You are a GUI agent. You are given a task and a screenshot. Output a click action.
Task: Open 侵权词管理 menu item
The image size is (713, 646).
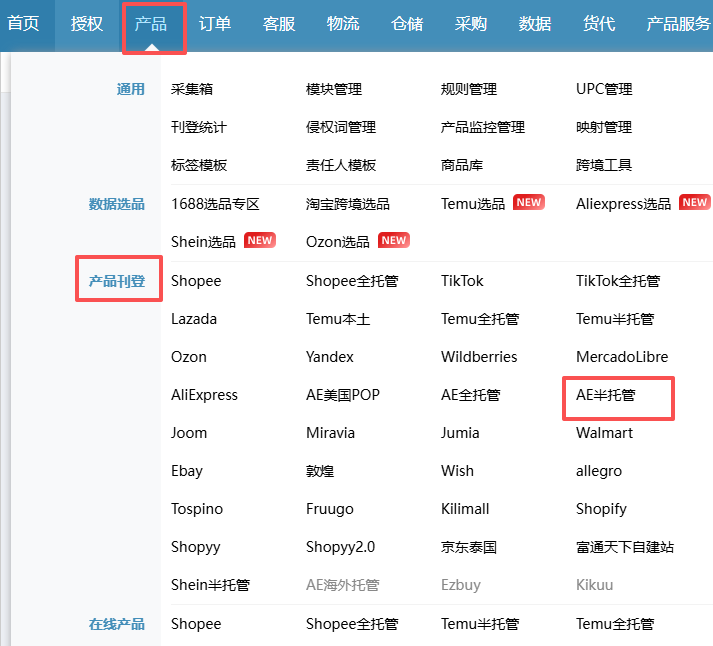[x=340, y=127]
